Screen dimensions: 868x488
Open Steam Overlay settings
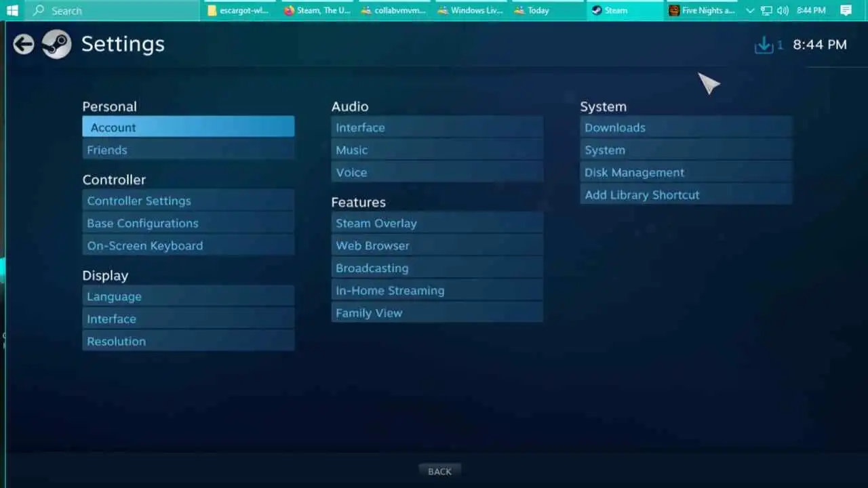pyautogui.click(x=437, y=223)
